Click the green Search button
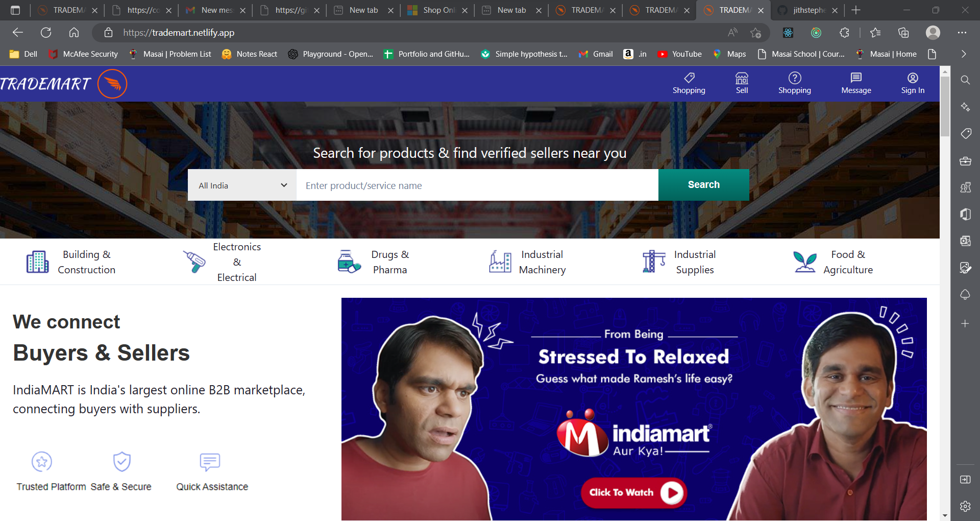This screenshot has width=980, height=521. pyautogui.click(x=703, y=185)
